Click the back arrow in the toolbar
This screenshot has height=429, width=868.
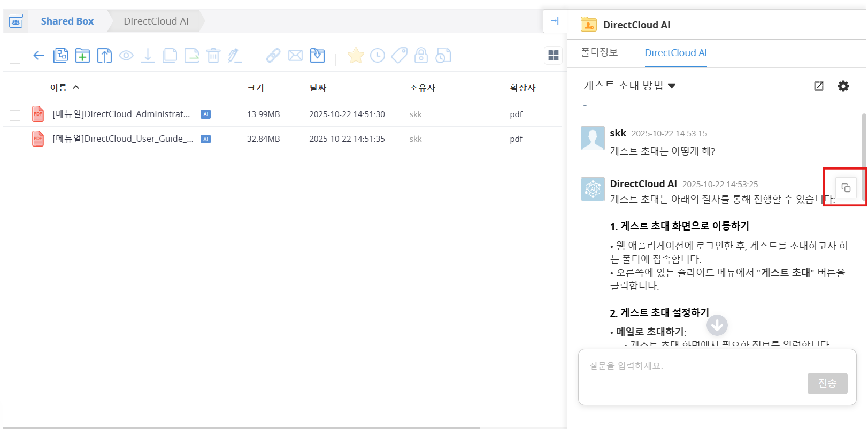click(x=39, y=56)
